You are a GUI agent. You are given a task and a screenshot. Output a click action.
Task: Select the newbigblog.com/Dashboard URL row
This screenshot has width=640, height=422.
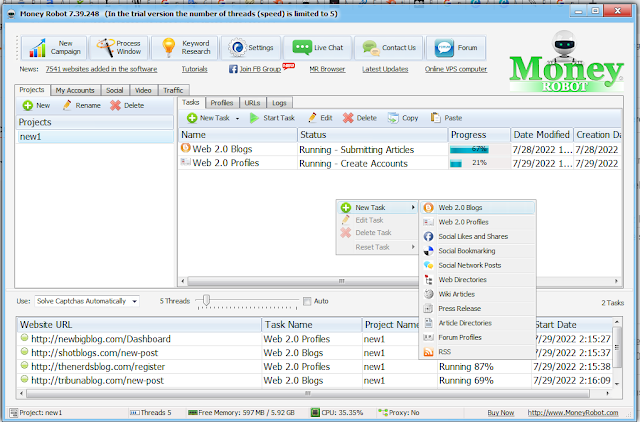coord(315,339)
